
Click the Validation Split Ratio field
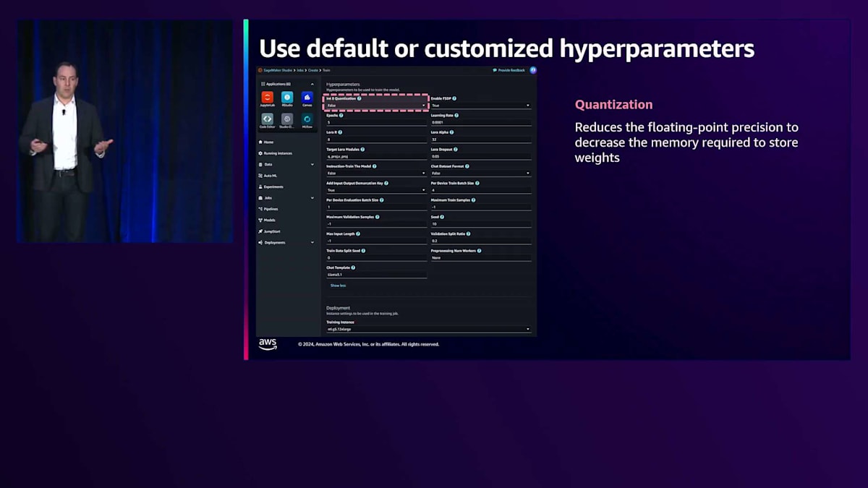click(x=481, y=241)
